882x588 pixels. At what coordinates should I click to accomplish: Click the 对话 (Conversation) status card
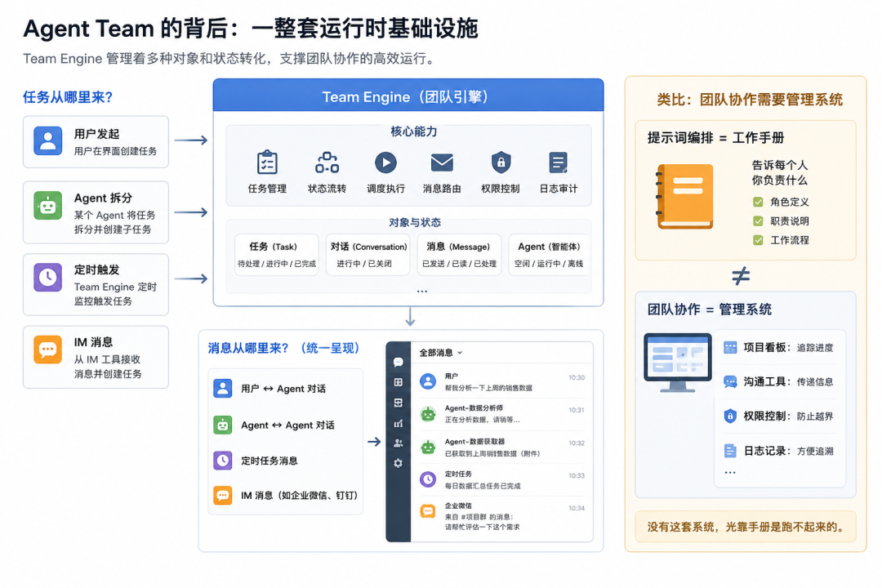(368, 255)
